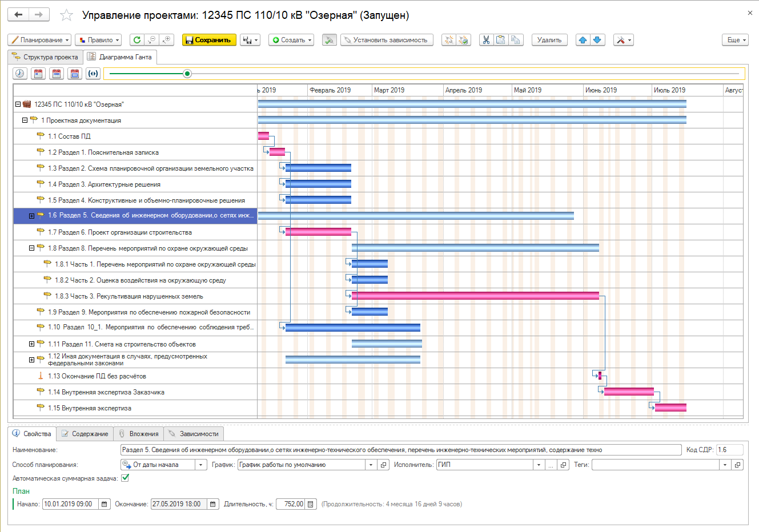Collapse the root project 12345 node

18,104
